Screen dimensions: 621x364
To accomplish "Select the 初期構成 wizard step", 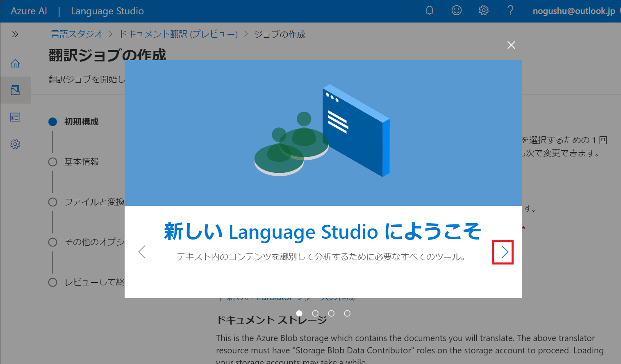I will click(74, 122).
